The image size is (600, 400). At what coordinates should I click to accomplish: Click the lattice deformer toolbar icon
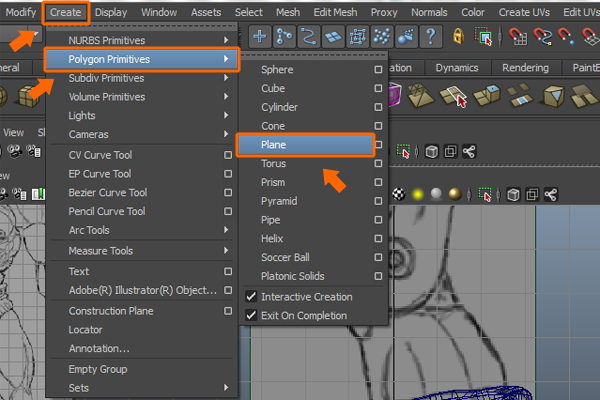click(357, 37)
